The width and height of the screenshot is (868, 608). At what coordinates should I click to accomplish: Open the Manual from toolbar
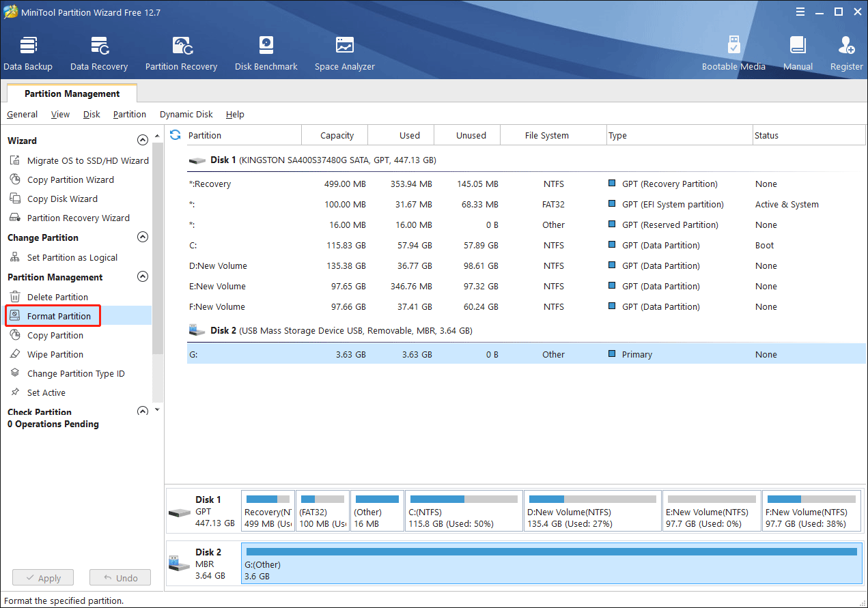798,53
